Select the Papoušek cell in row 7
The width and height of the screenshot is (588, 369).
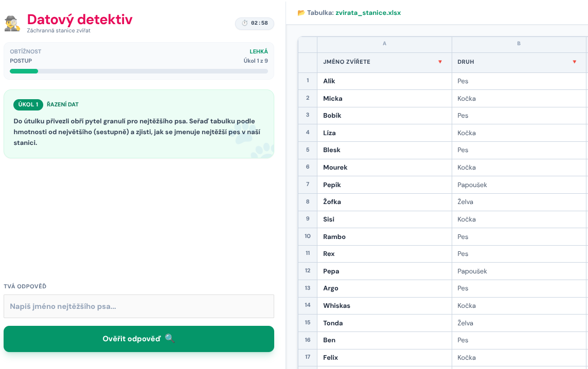pyautogui.click(x=519, y=184)
